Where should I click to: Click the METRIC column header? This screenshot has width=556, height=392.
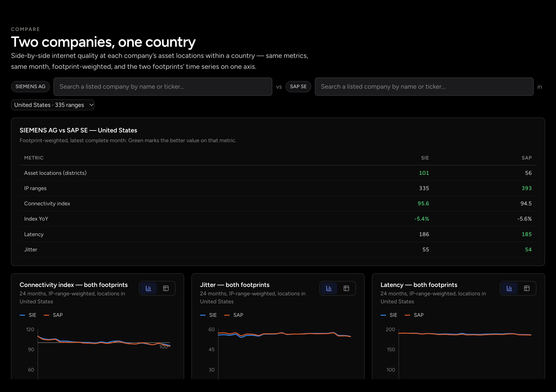tap(34, 158)
